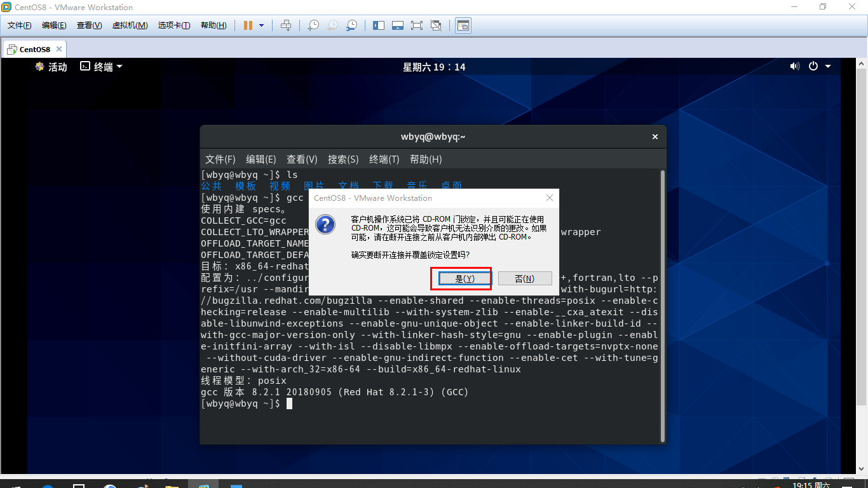Enter full screen mode via toolbar
Viewport: 868px width, 488px height.
(x=417, y=25)
